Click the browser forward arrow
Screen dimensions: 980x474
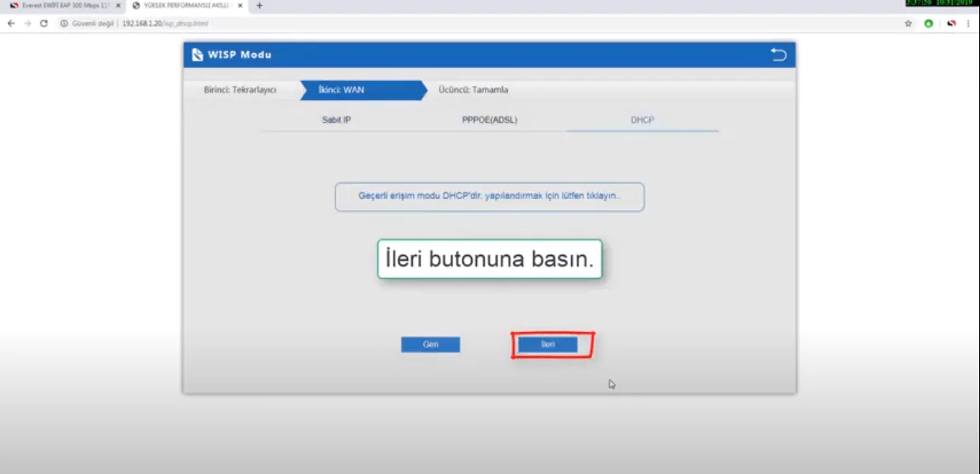point(28,24)
